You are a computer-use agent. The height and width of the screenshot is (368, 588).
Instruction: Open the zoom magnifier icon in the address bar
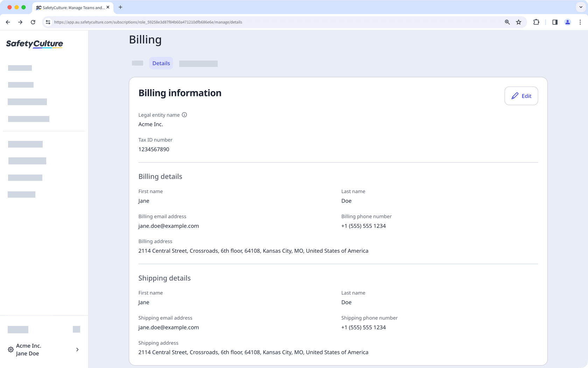(x=507, y=22)
